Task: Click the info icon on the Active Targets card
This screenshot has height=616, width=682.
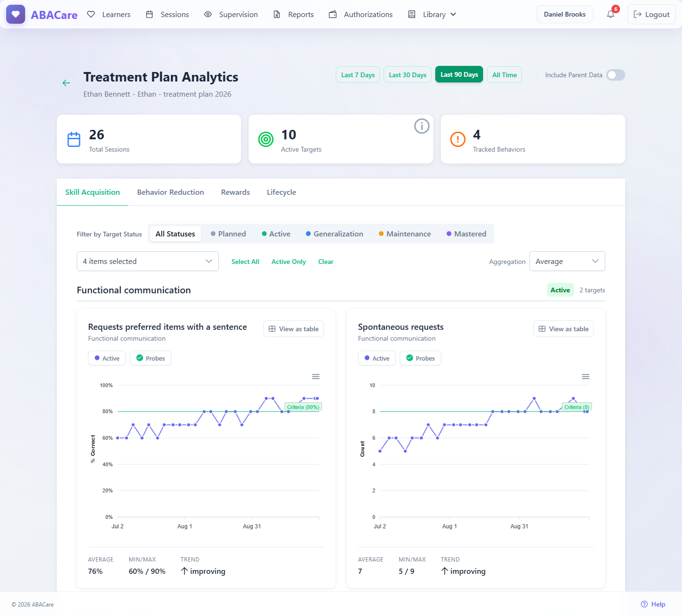Action: pyautogui.click(x=422, y=126)
